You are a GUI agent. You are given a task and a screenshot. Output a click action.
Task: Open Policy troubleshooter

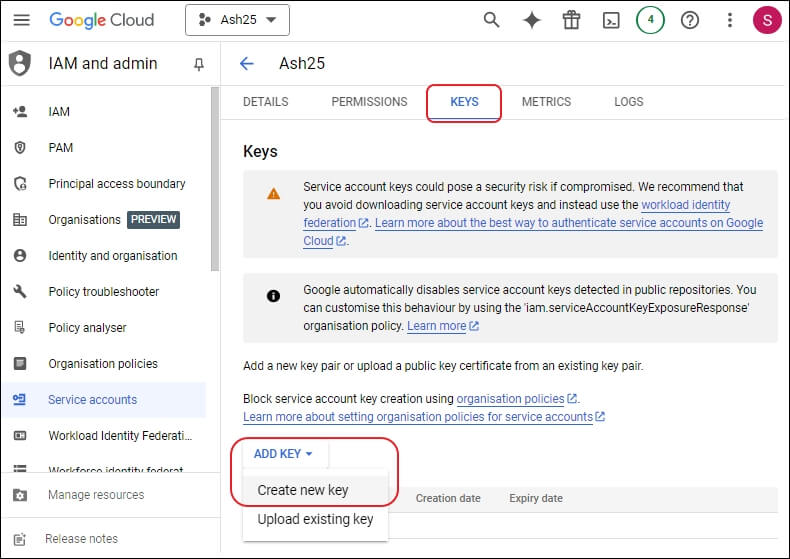106,291
